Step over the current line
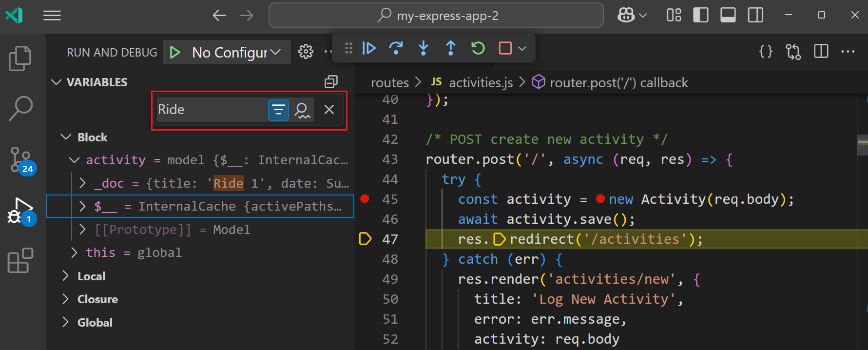The width and height of the screenshot is (868, 350). click(396, 48)
